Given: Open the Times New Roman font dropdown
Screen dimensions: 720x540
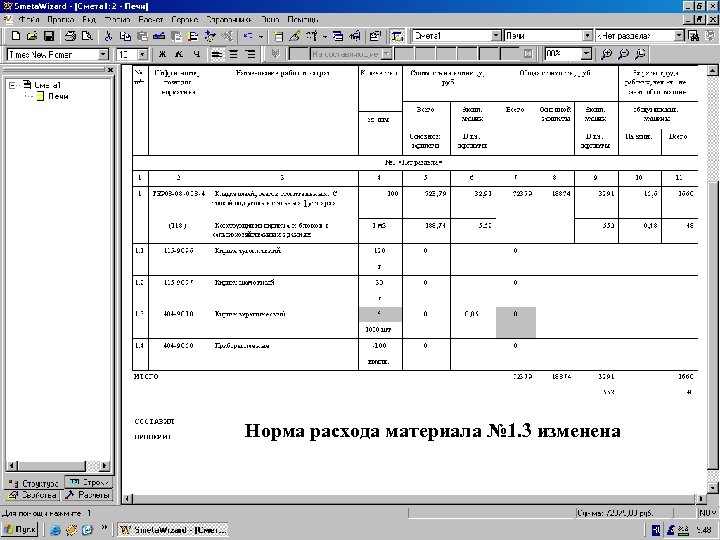Looking at the screenshot, I should (x=103, y=54).
